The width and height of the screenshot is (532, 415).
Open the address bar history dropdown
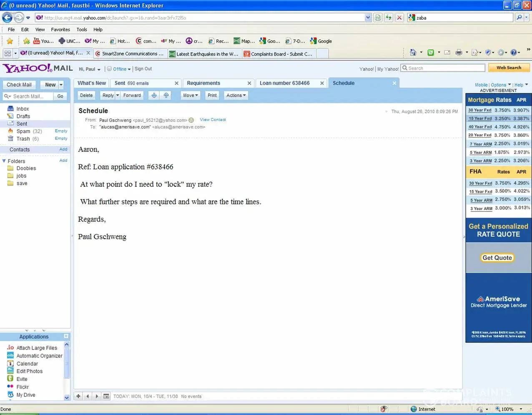pyautogui.click(x=368, y=18)
